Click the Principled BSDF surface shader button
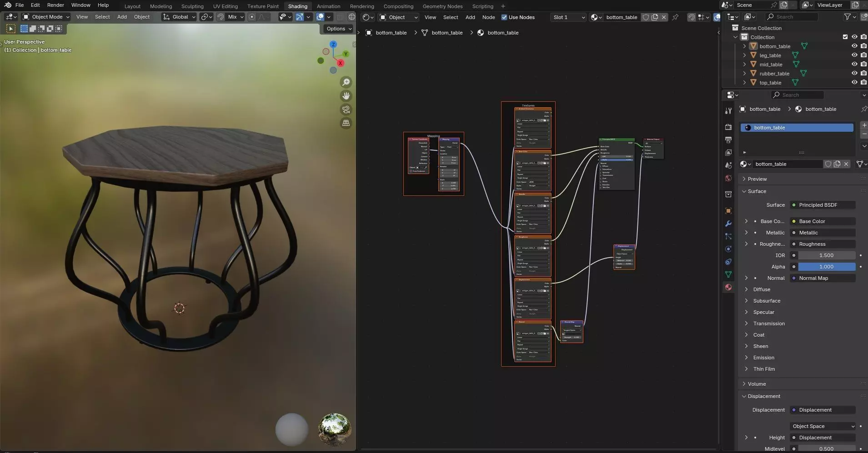The image size is (868, 453). (823, 205)
